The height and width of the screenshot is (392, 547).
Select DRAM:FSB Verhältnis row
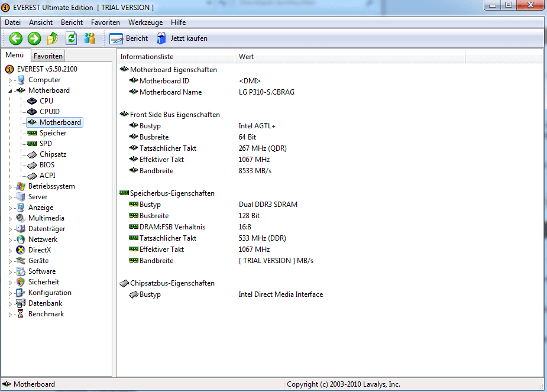pos(172,227)
